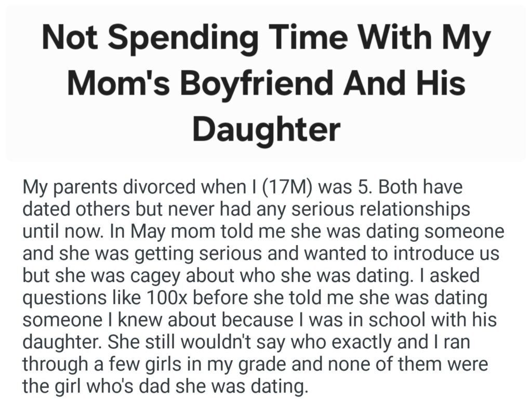Click the words "in school with his"
This screenshot has height=410, width=532.
(x=410, y=320)
